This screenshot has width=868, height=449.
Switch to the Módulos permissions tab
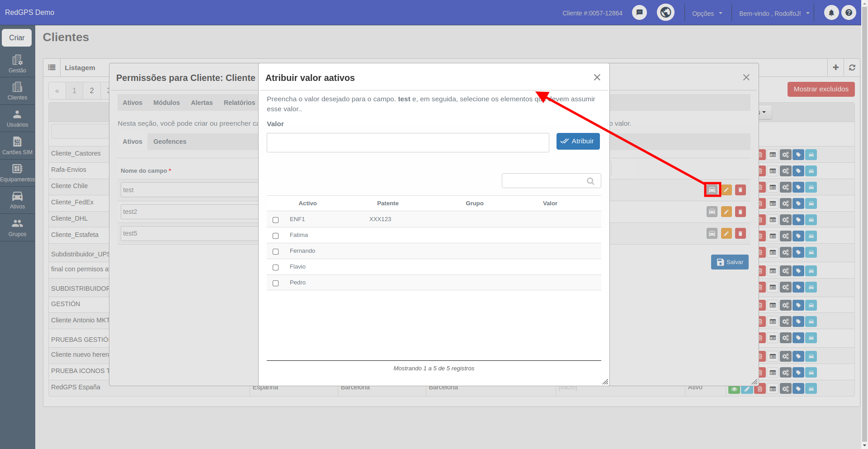pos(166,103)
